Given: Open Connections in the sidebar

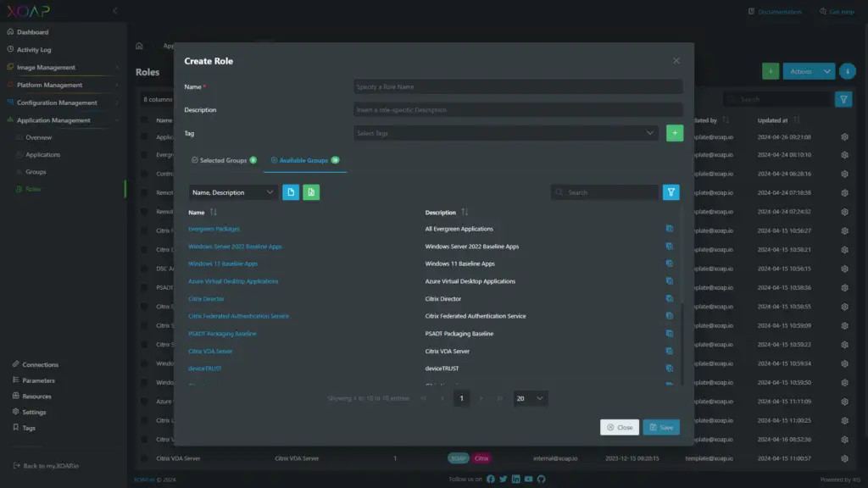Looking at the screenshot, I should coord(40,364).
